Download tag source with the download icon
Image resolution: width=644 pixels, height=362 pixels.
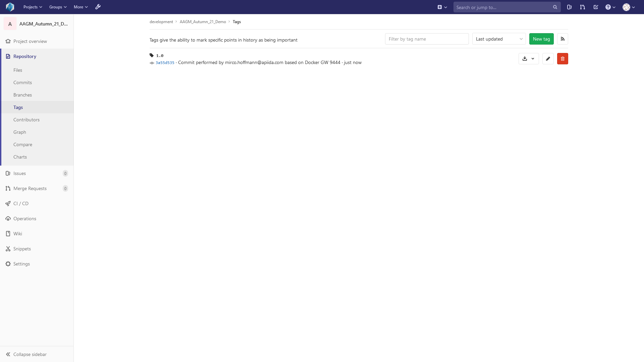(525, 59)
